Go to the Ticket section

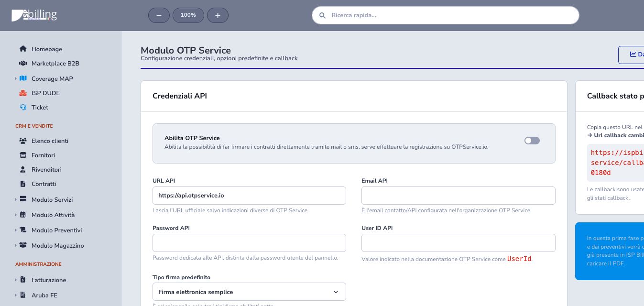tap(40, 107)
